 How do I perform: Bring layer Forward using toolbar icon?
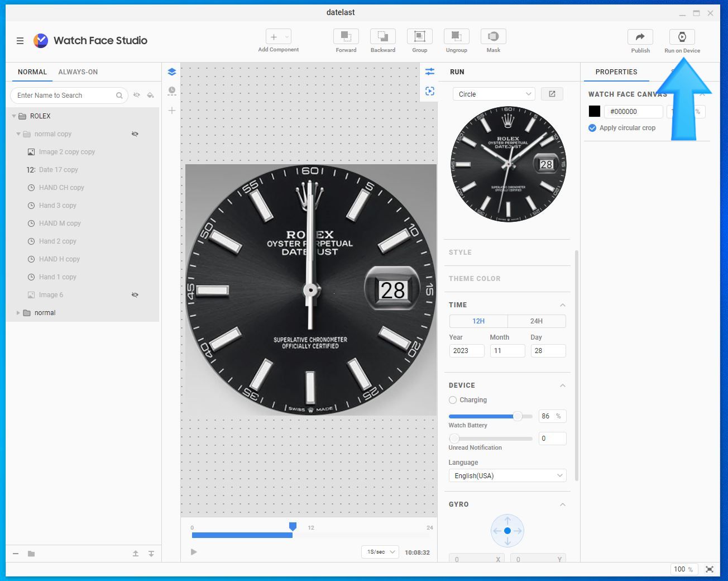coord(346,36)
